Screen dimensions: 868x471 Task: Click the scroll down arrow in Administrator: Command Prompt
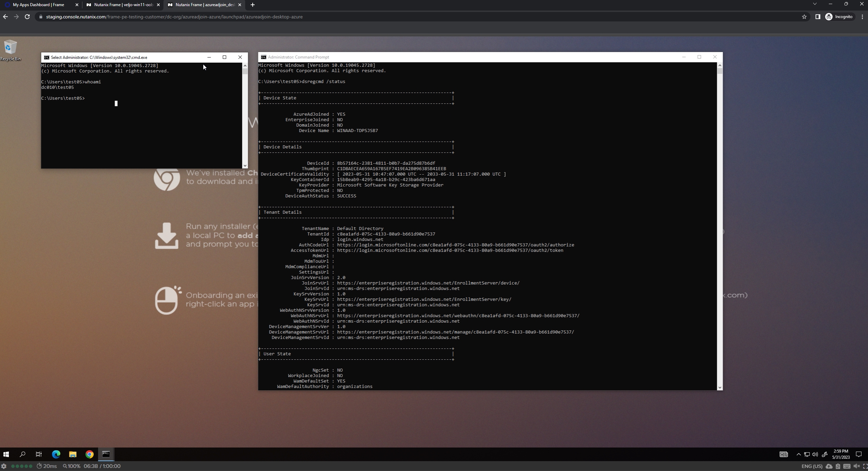tap(720, 387)
